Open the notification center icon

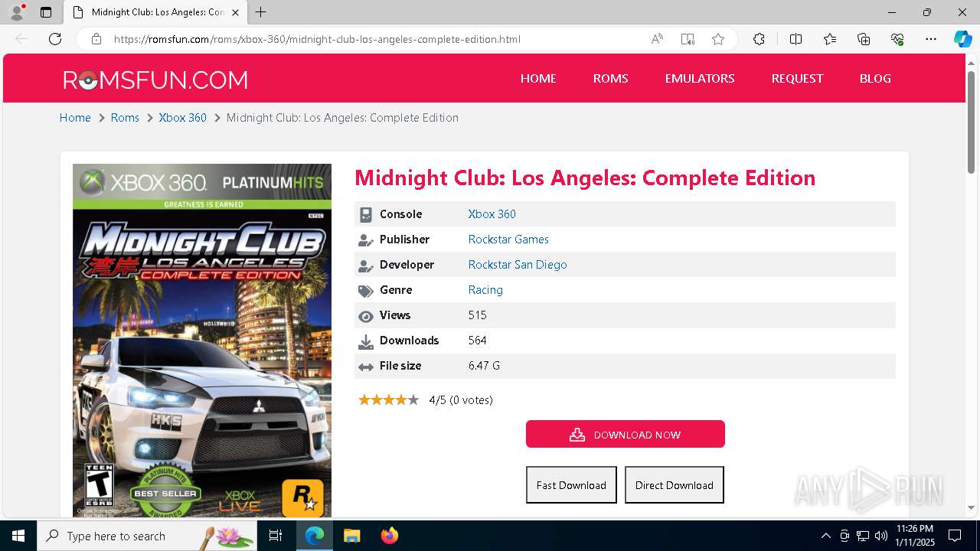(955, 536)
